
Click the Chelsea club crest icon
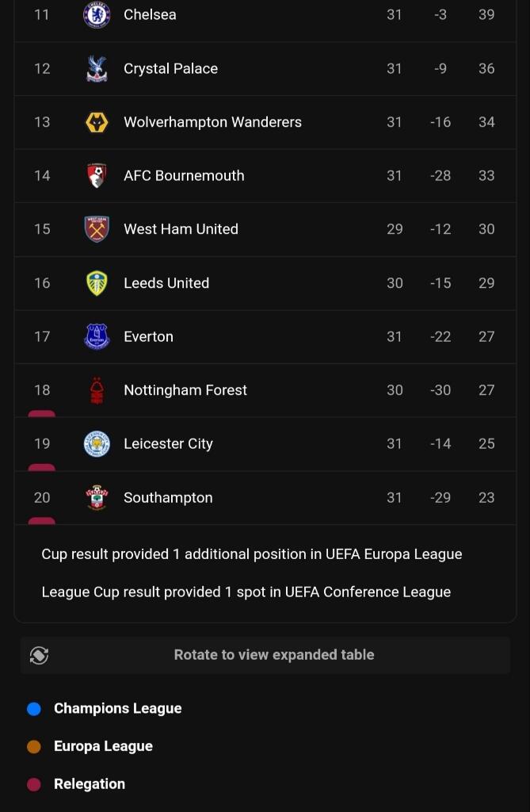click(97, 15)
